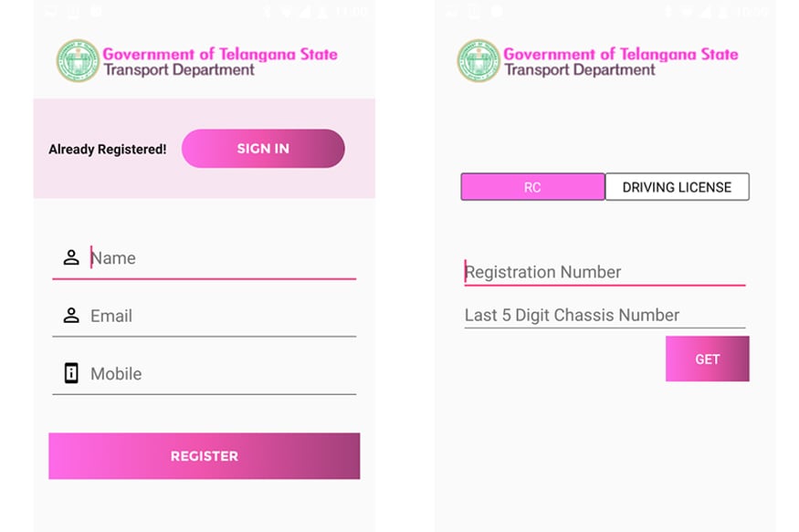Select the RC tab
The height and width of the screenshot is (532, 799).
pyautogui.click(x=532, y=187)
